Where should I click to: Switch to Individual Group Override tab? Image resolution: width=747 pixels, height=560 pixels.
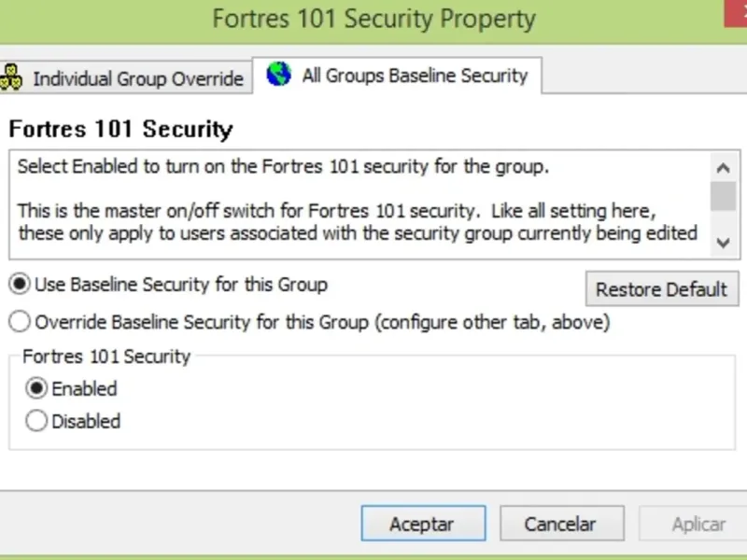(x=137, y=79)
